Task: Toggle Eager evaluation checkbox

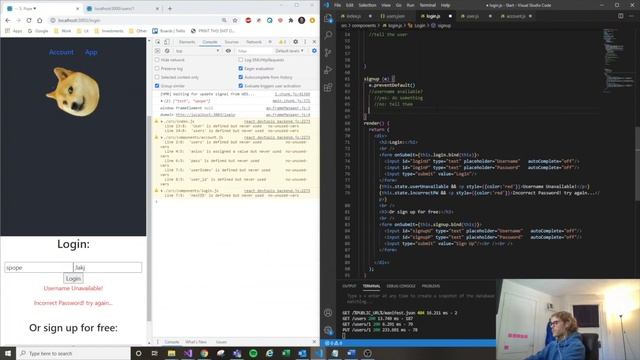Action: click(x=240, y=69)
